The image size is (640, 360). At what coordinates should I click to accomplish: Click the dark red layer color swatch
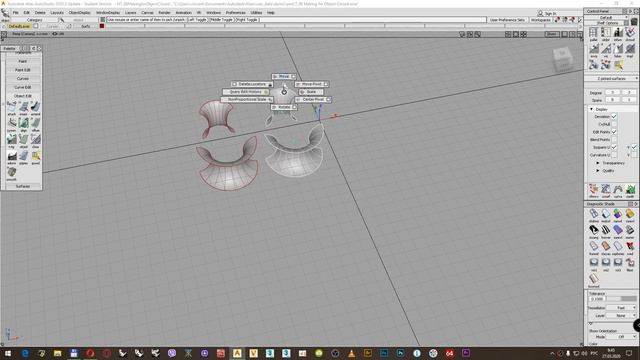click(102, 26)
